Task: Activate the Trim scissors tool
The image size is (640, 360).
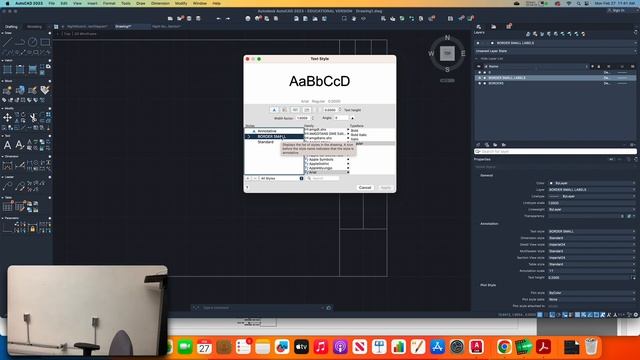Action: [33, 118]
